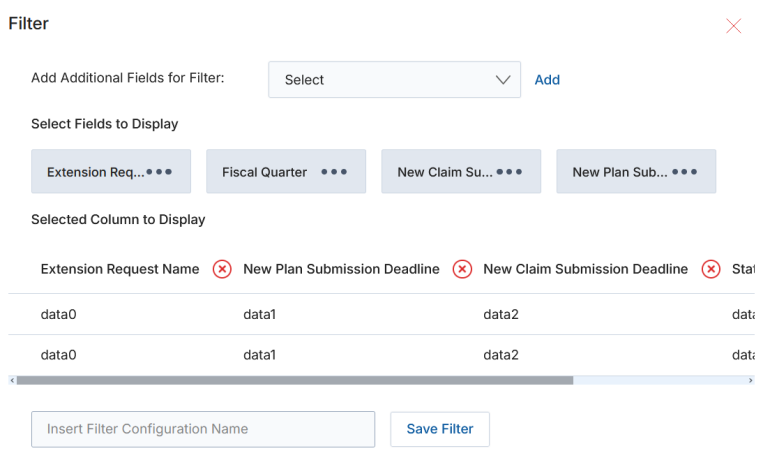The height and width of the screenshot is (460, 770).
Task: Click the Add link
Action: pos(547,80)
